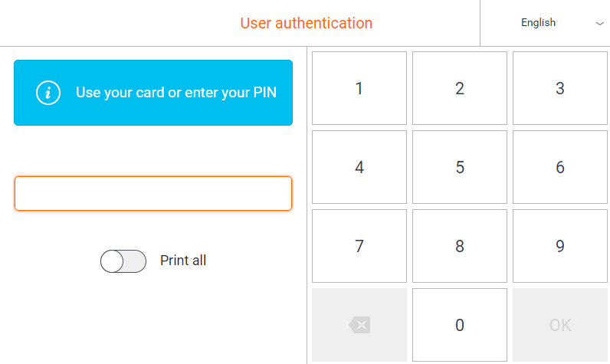Tap digit 0 on the keypad
The width and height of the screenshot is (610, 364).
[x=460, y=325]
